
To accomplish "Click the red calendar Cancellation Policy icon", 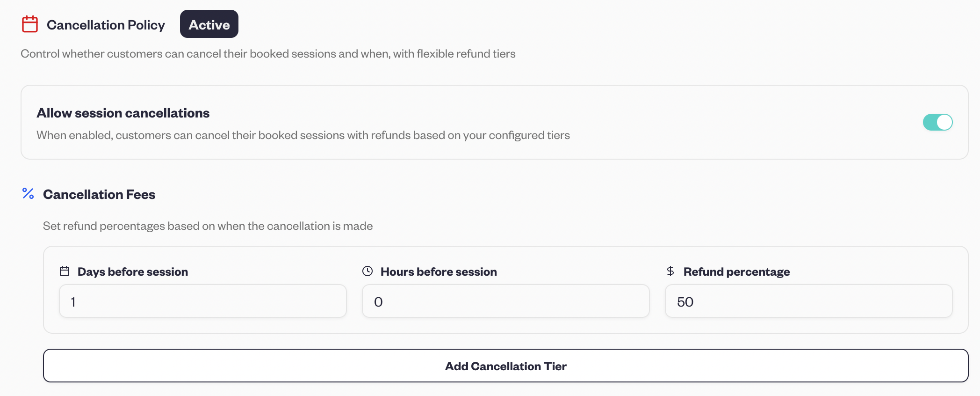I will 30,24.
